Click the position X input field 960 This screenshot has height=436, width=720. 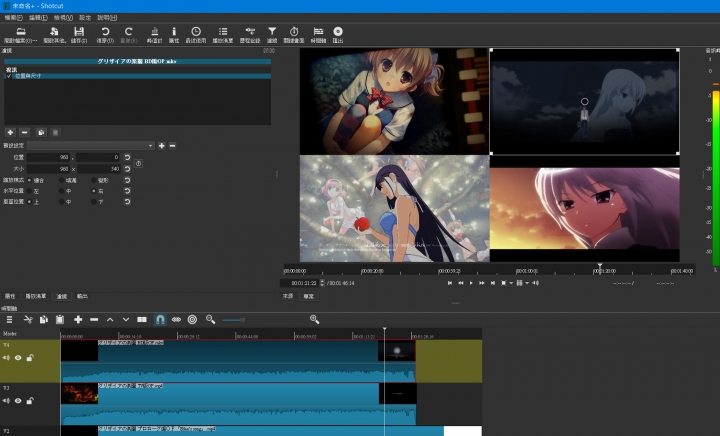[x=48, y=157]
